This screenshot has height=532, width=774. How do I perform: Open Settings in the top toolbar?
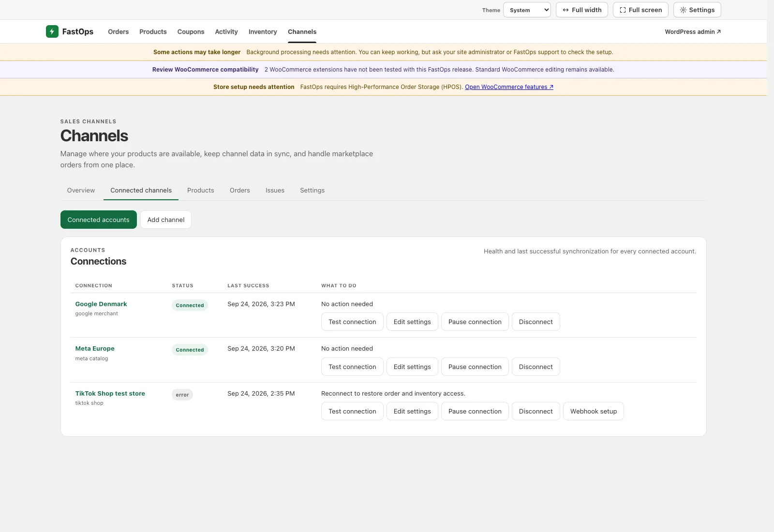697,10
